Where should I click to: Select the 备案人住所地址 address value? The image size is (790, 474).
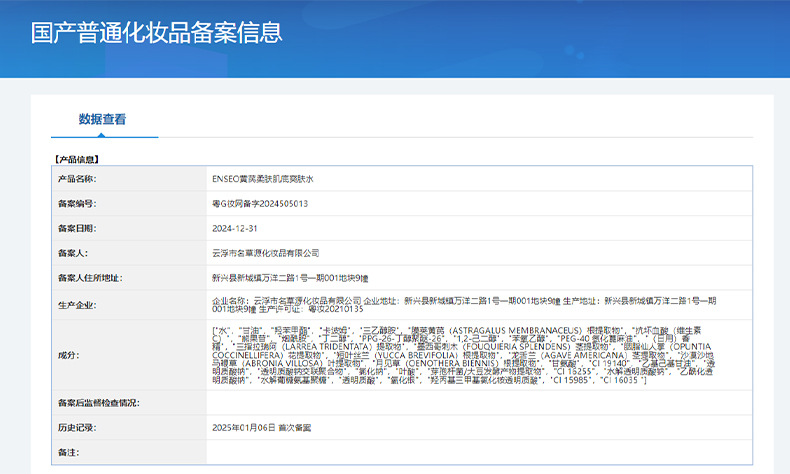(x=290, y=278)
